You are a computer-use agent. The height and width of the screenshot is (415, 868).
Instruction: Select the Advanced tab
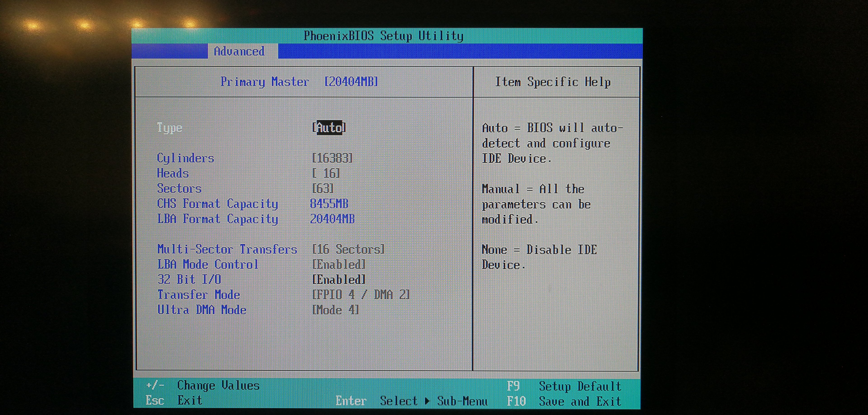(x=239, y=51)
